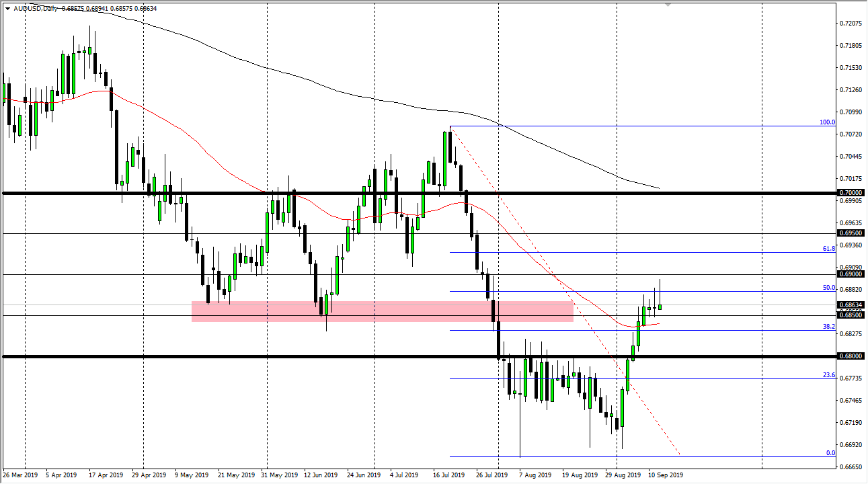Click the 16 Jul 2019 date label
Image resolution: width=868 pixels, height=484 pixels.
(448, 475)
